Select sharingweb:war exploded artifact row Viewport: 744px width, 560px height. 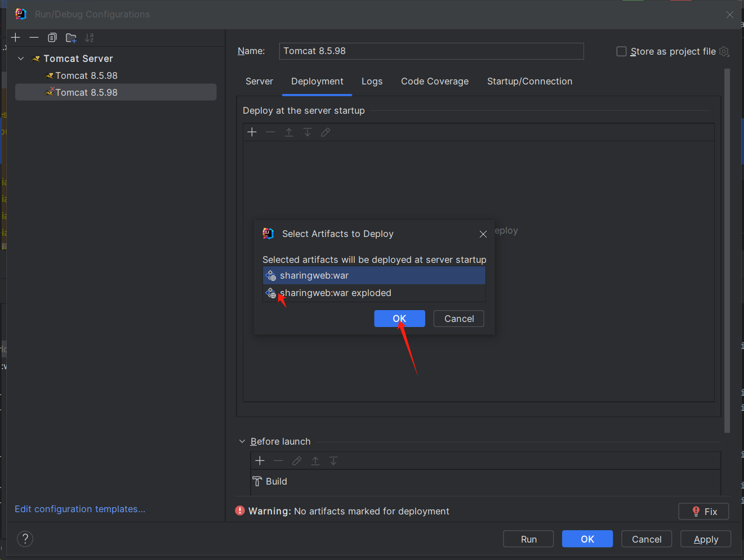374,293
